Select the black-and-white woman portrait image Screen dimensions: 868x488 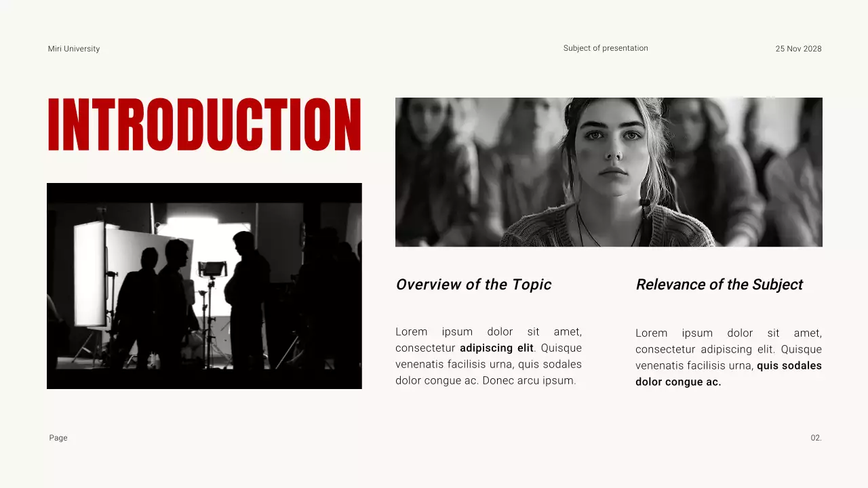[x=608, y=172]
